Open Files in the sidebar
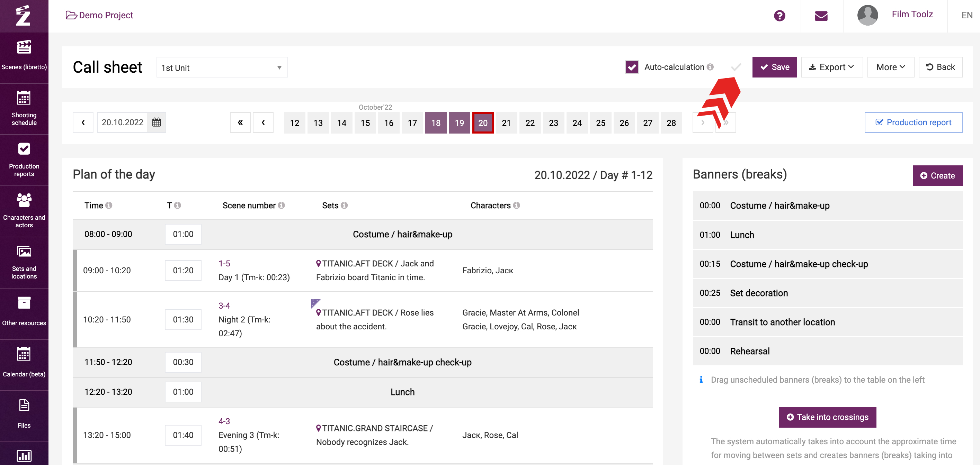Viewport: 980px width, 465px height. coord(24,416)
